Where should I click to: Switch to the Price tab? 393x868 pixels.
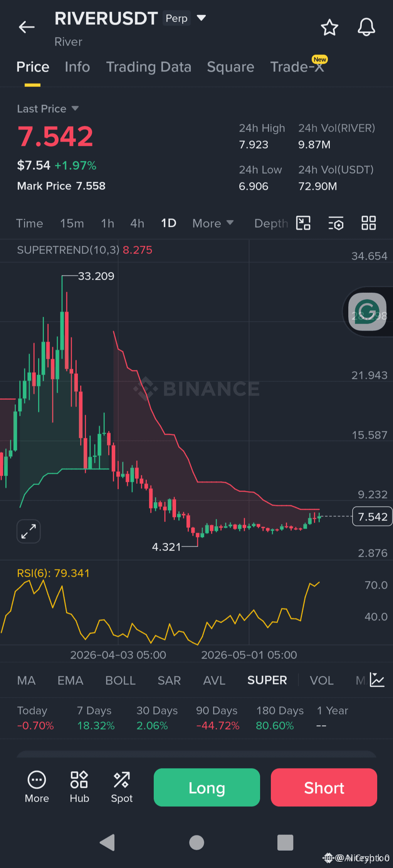point(33,67)
